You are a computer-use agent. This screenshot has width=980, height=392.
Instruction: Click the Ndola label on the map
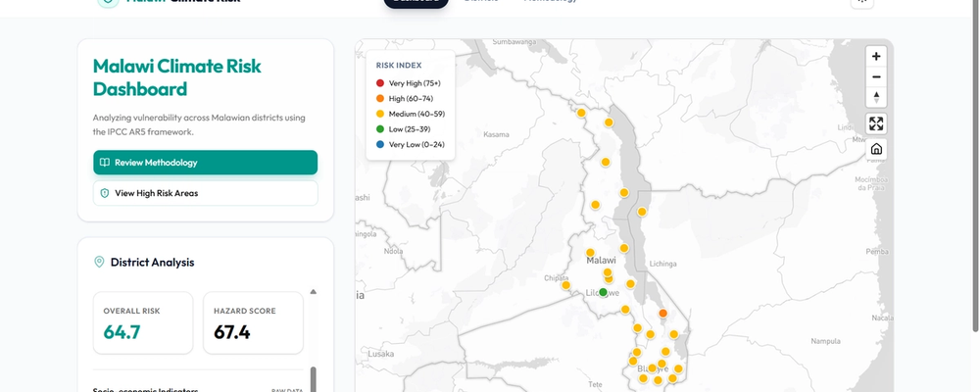click(x=393, y=251)
